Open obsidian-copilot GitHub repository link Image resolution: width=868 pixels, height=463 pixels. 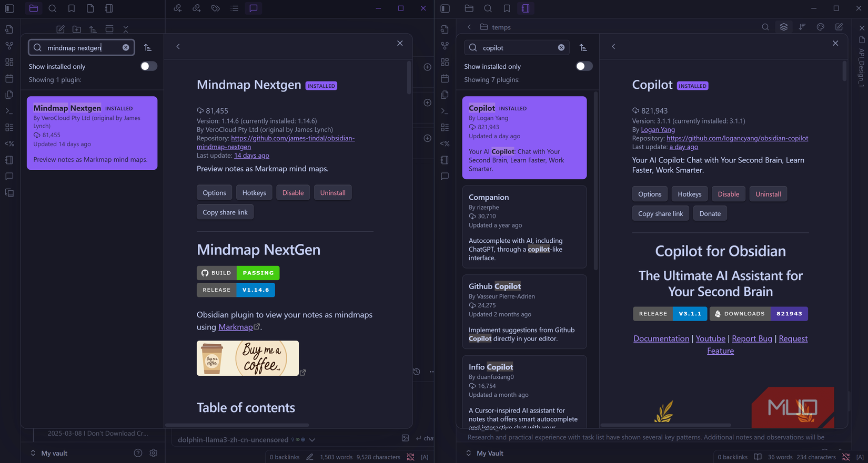pyautogui.click(x=737, y=138)
